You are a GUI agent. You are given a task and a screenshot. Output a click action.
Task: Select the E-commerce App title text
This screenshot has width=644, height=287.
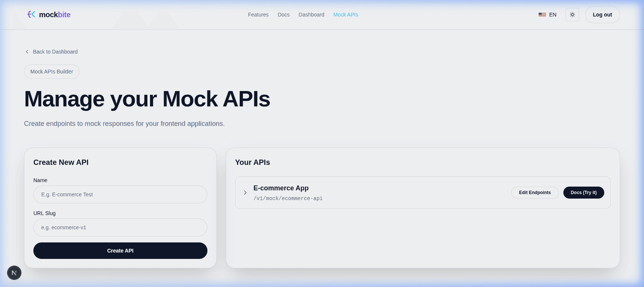tap(281, 188)
